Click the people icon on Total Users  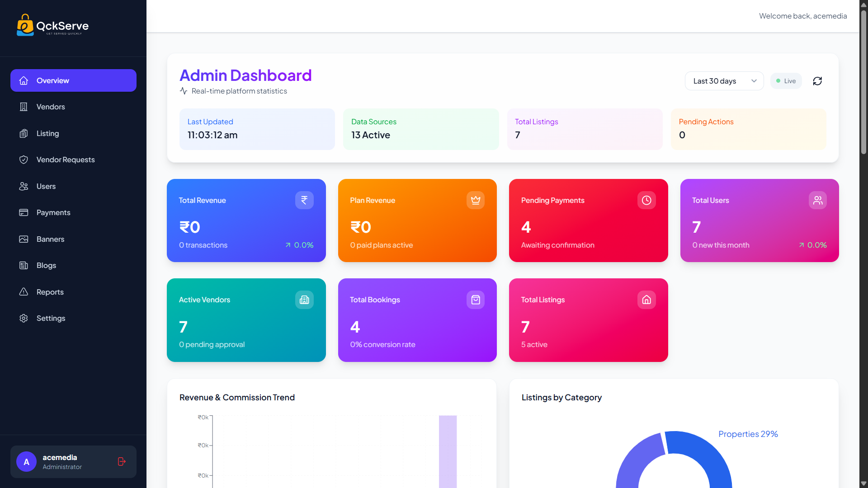click(x=818, y=200)
